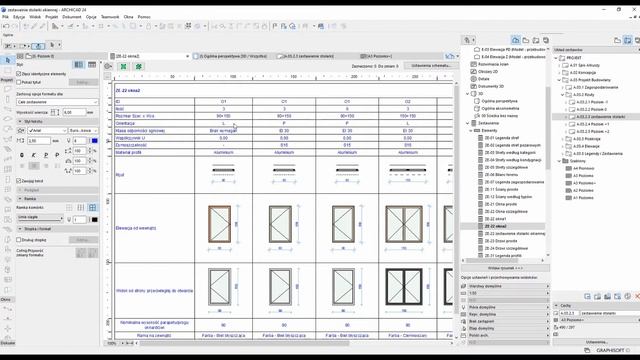
Task: Open the Arial font dropdown
Action: pos(47,130)
